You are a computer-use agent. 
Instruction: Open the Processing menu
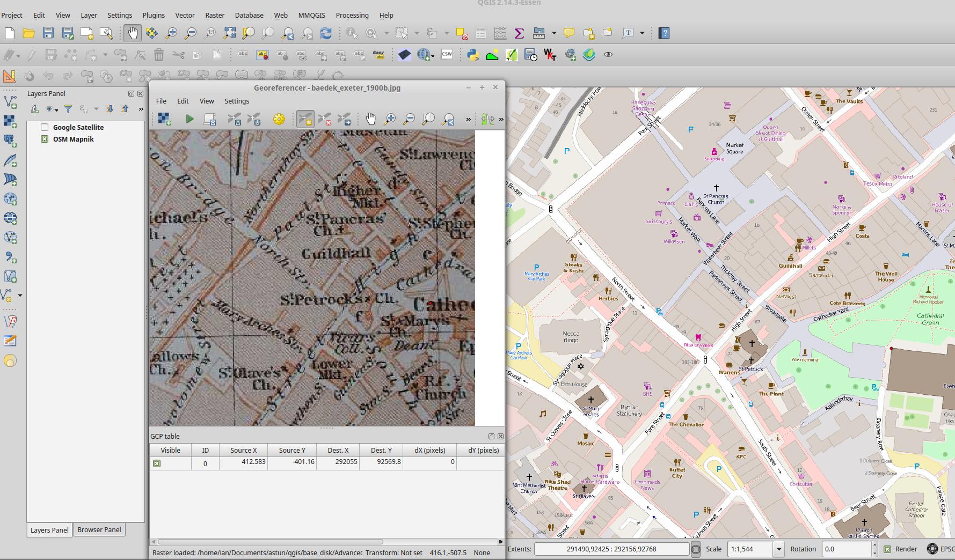[352, 15]
